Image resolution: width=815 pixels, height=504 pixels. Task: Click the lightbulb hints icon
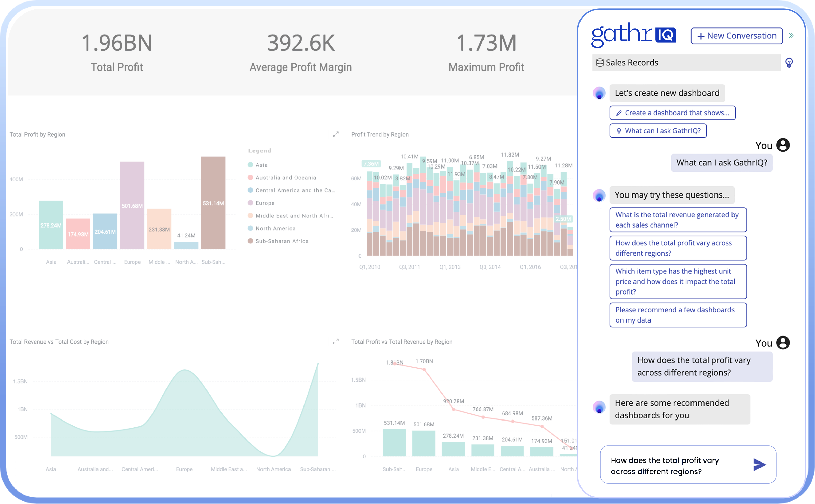pyautogui.click(x=789, y=63)
